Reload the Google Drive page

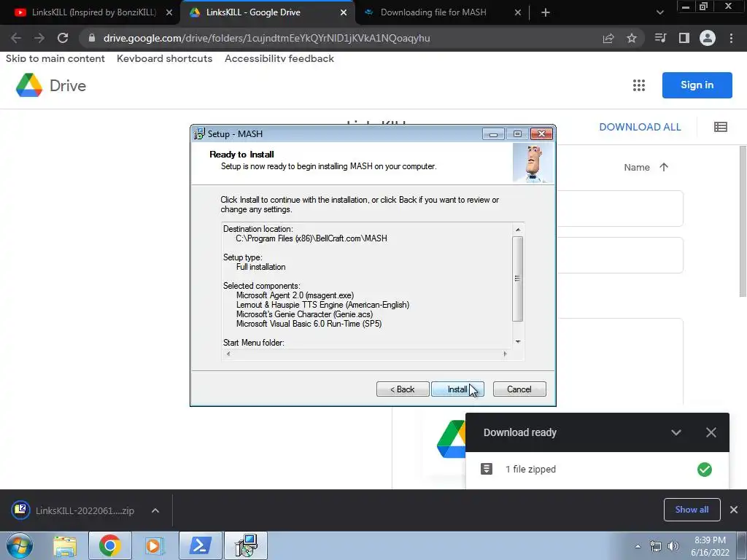tap(63, 38)
